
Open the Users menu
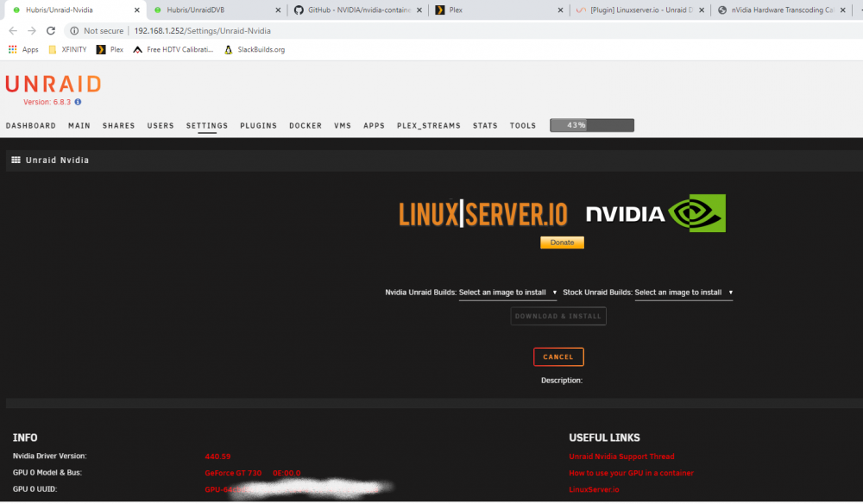tap(161, 125)
